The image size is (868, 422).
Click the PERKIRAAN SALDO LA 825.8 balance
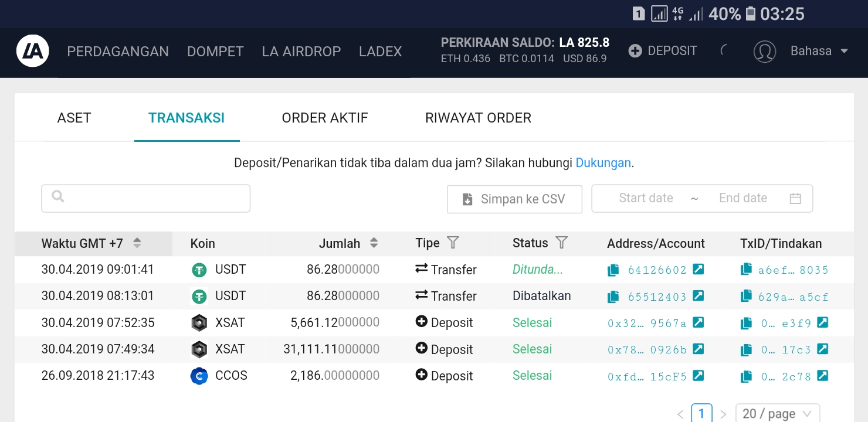pyautogui.click(x=525, y=42)
